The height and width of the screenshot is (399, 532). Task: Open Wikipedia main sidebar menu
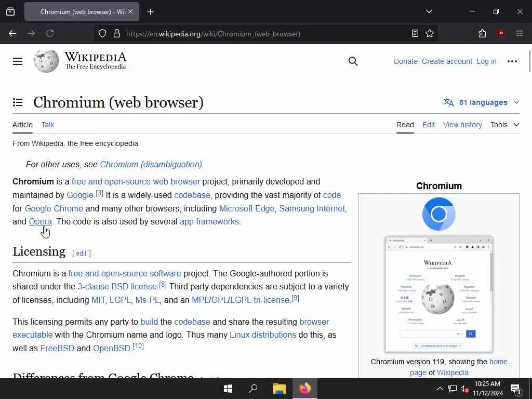(18, 61)
